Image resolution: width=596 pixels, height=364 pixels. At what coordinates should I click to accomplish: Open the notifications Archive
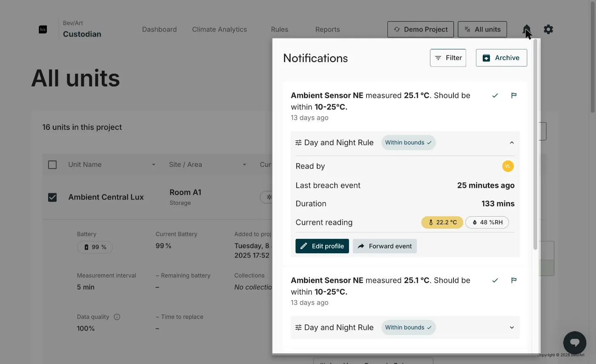[501, 58]
